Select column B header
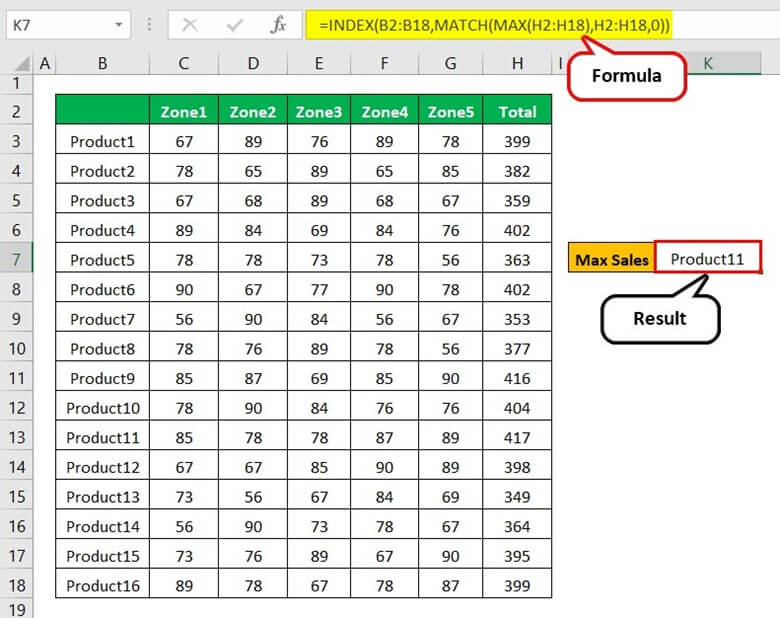 click(102, 64)
